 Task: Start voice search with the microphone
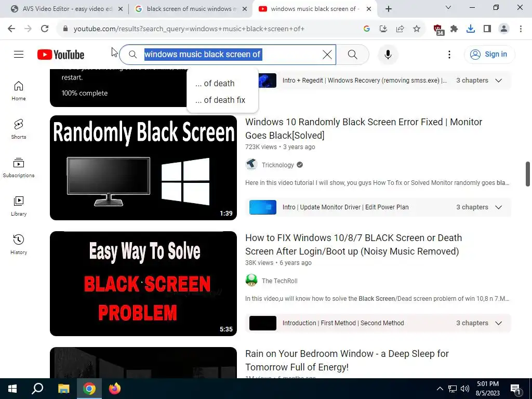tap(388, 54)
